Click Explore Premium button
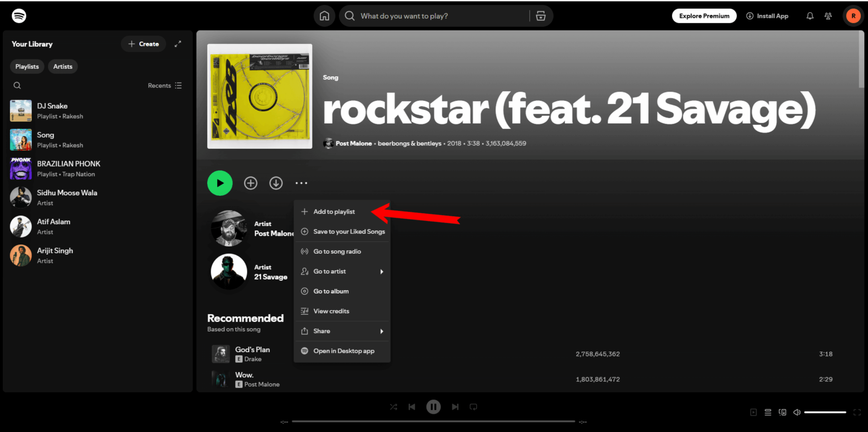Screen dimensions: 868x432 (x=704, y=16)
